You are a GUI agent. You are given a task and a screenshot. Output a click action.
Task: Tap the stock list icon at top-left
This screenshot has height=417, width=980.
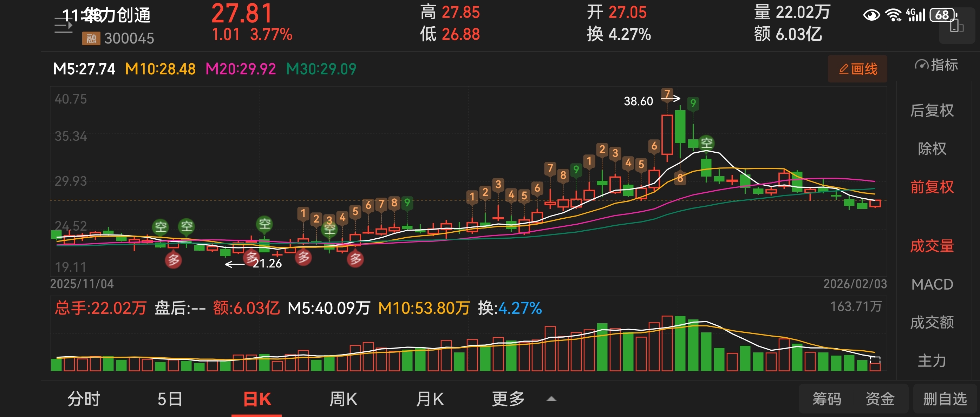coord(63,26)
